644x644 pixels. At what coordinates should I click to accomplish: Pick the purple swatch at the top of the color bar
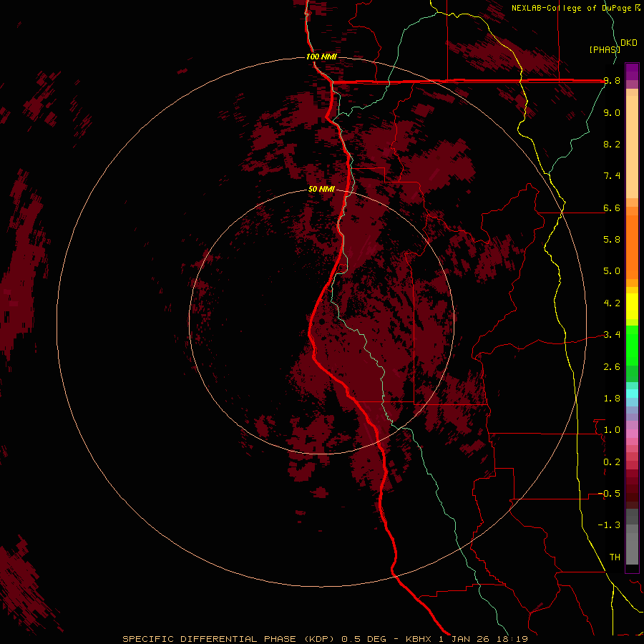coord(632,68)
